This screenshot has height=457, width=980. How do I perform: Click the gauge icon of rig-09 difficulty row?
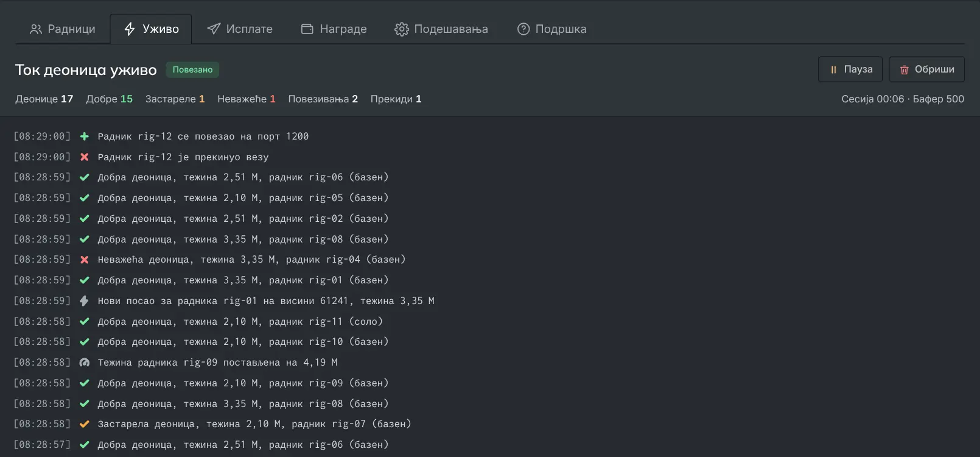[x=85, y=363]
